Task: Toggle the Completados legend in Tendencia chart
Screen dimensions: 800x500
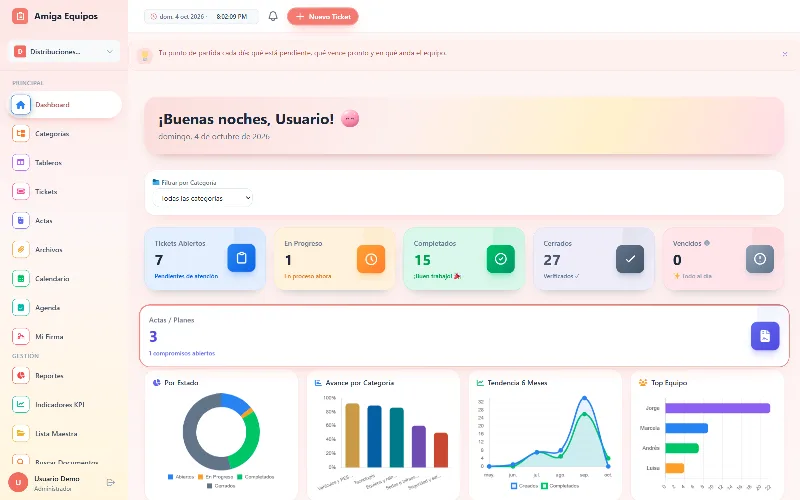Action: point(560,486)
